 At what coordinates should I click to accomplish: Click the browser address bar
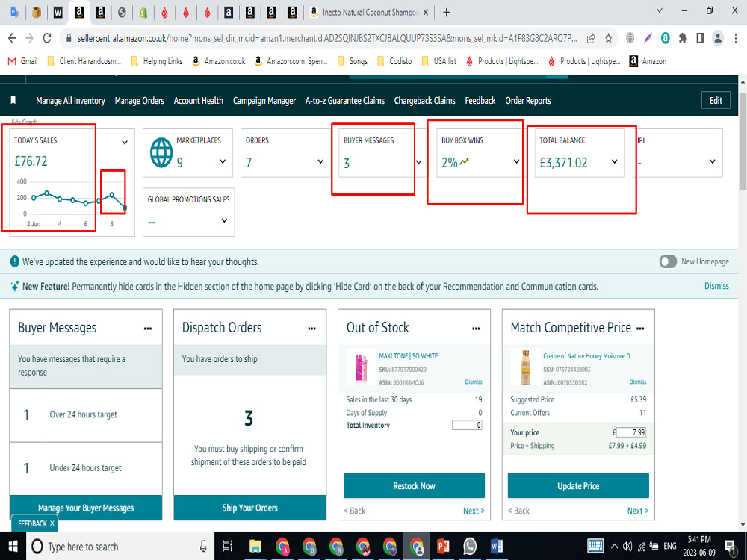(x=327, y=38)
